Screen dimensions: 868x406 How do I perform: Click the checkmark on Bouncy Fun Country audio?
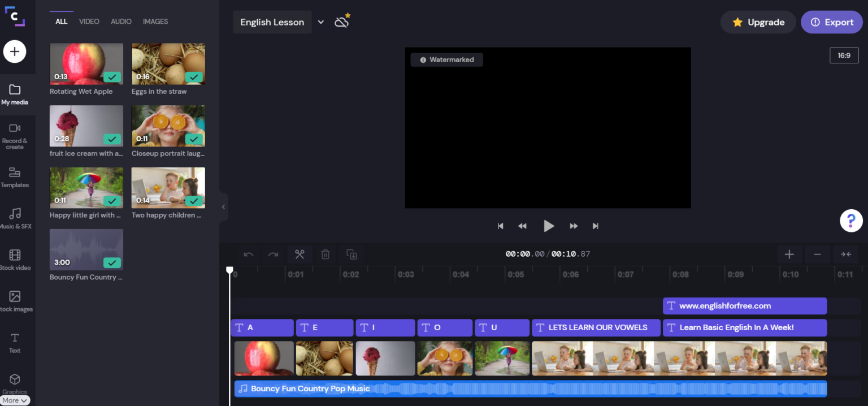pos(112,262)
